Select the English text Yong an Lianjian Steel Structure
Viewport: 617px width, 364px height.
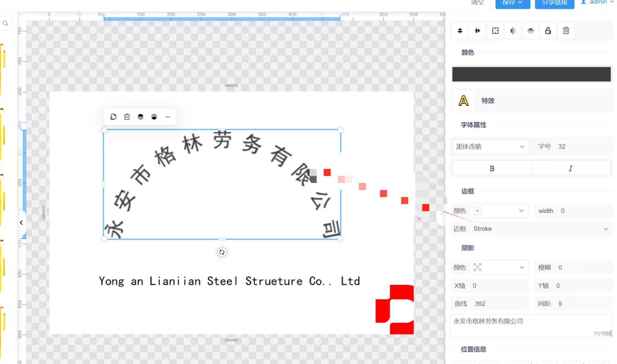point(229,281)
